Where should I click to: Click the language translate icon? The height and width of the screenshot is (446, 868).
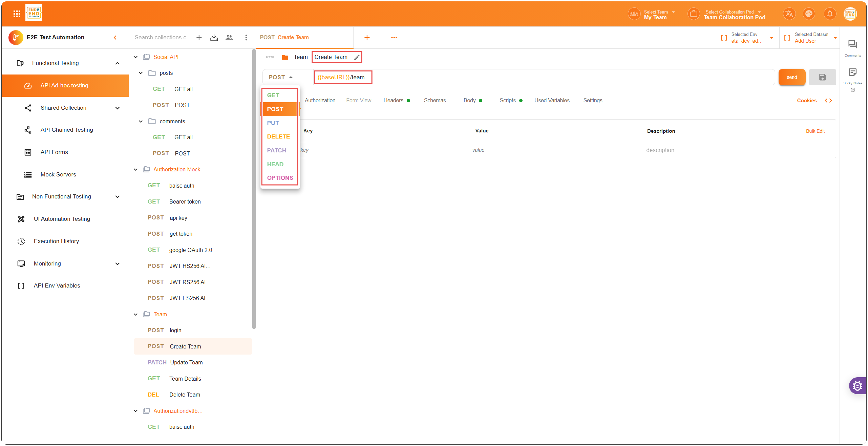click(789, 14)
